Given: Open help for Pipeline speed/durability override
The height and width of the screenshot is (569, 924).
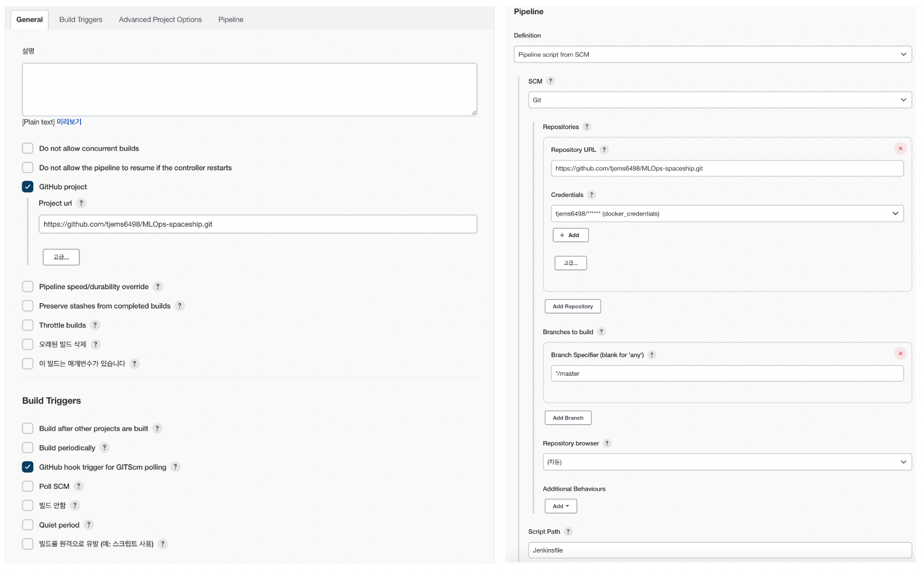Looking at the screenshot, I should [x=158, y=287].
